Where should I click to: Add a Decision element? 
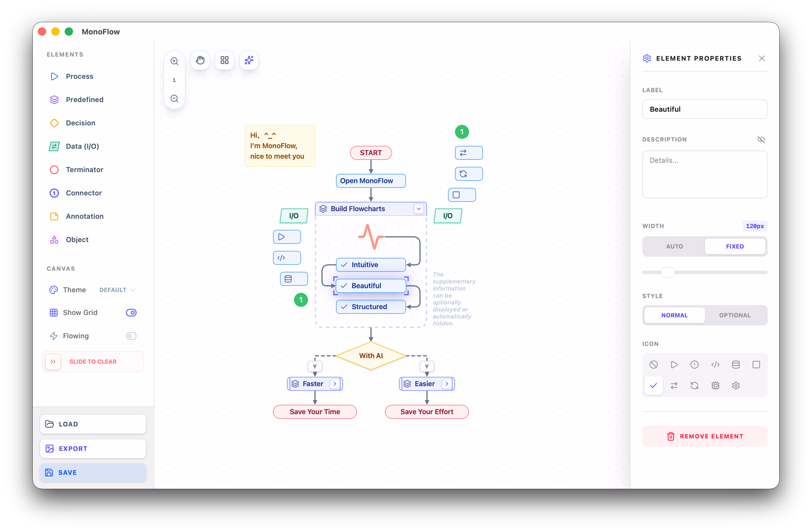[x=93, y=123]
